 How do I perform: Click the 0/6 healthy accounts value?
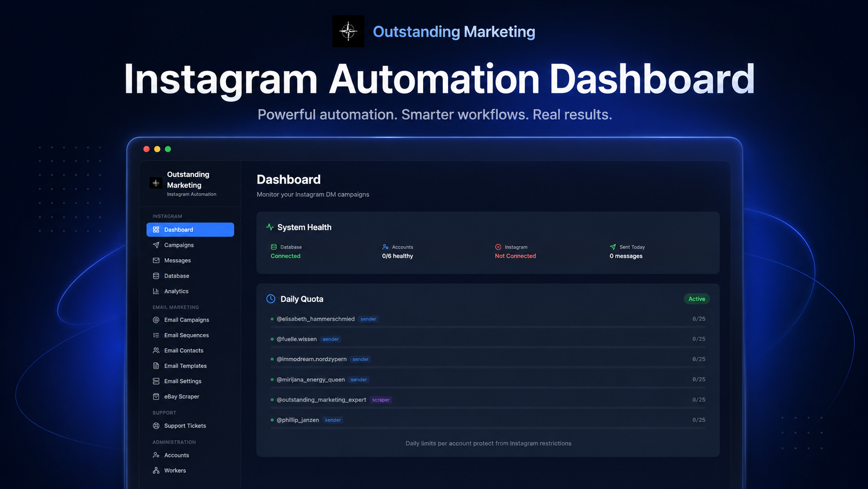tap(398, 256)
